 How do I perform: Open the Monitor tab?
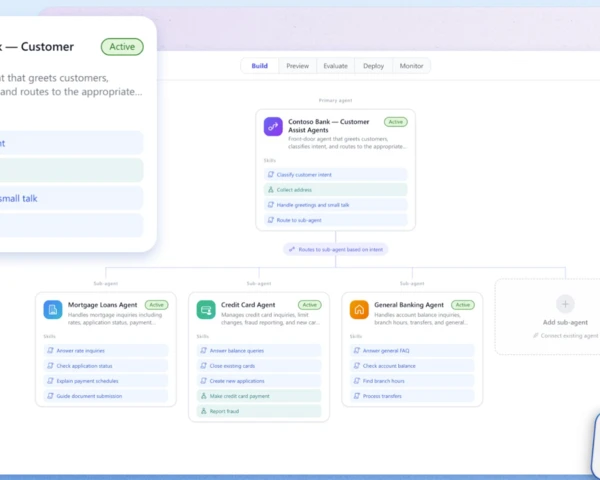(x=411, y=66)
